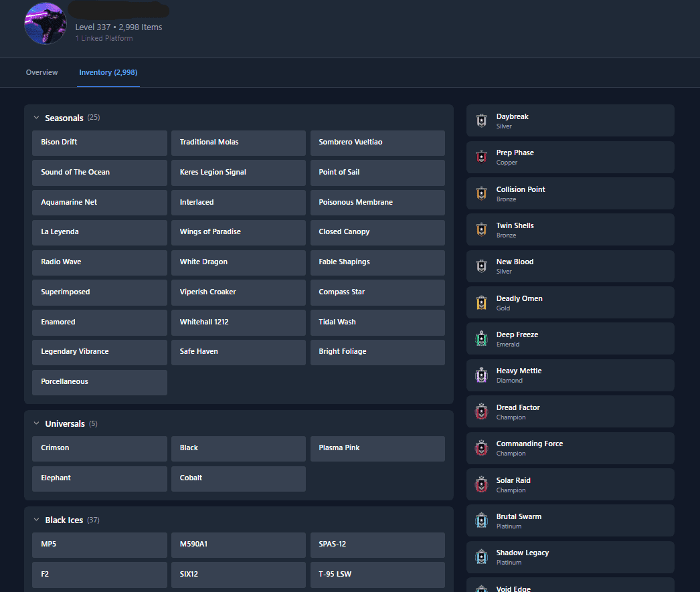The image size is (700, 592).
Task: Switch to the Overview tab
Action: (x=41, y=72)
